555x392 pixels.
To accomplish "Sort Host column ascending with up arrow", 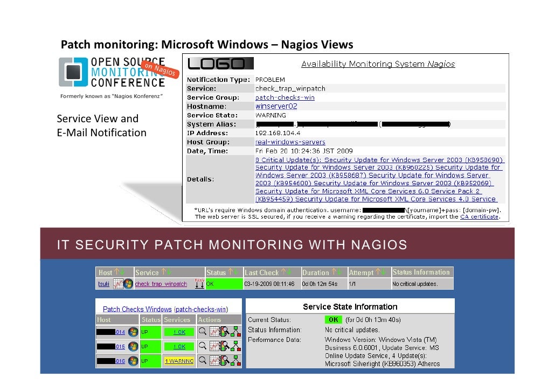I will [117, 272].
